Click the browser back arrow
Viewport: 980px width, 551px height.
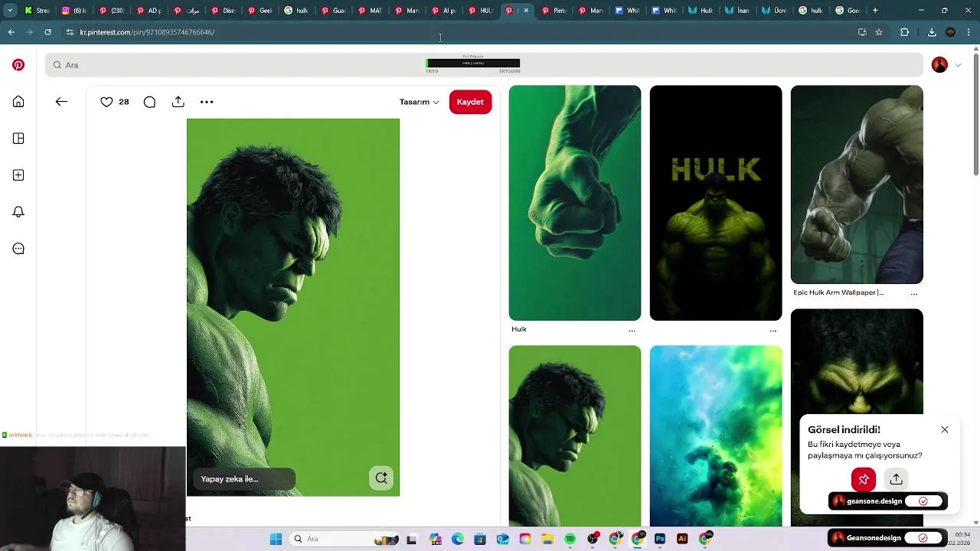click(11, 32)
